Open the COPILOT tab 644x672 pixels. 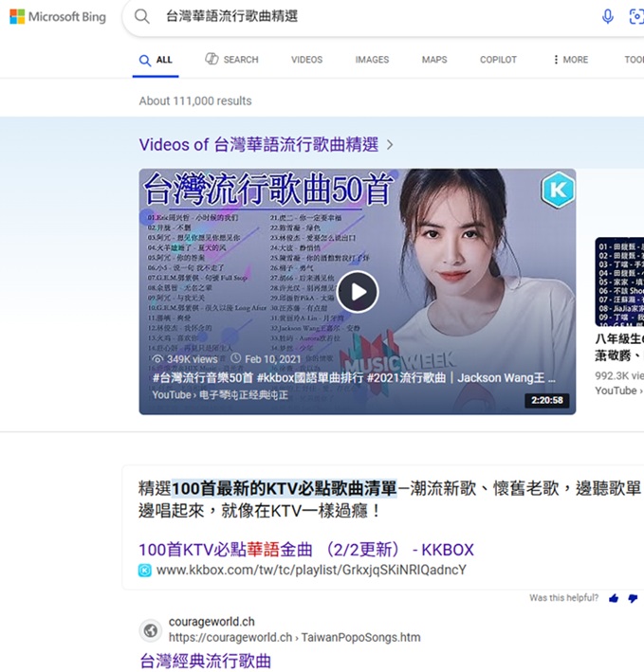click(498, 60)
